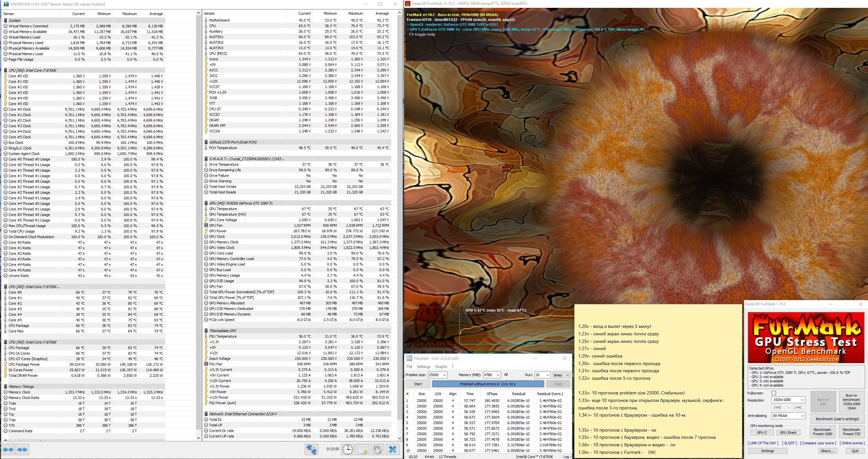This screenshot has width=868, height=459.
Task: Click the LinX finished progress bar
Action: [488, 384]
